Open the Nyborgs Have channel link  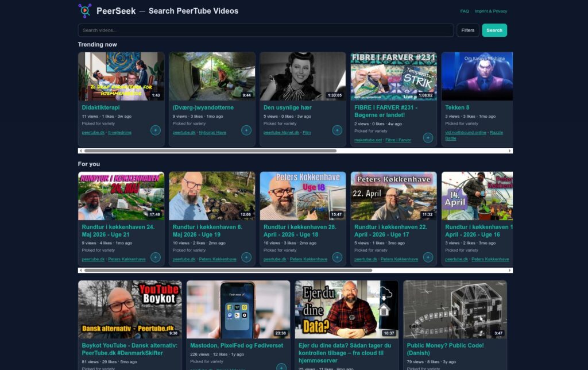coord(212,133)
